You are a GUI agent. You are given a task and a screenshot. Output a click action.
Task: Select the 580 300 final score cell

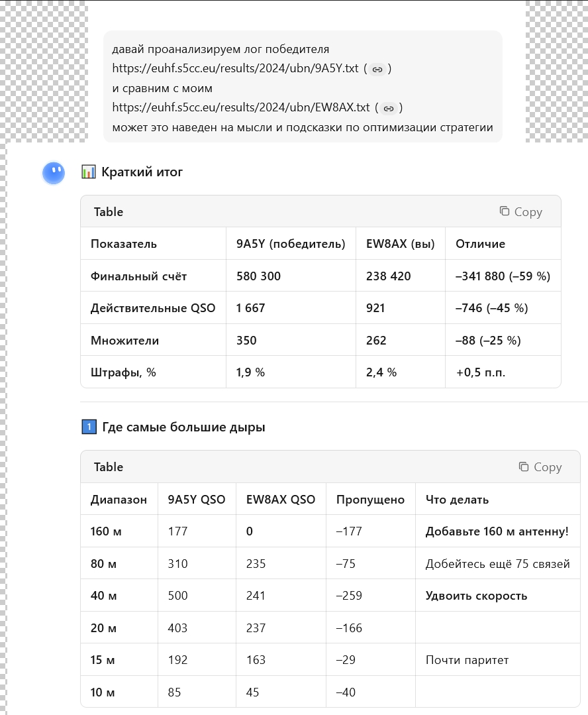coord(258,276)
